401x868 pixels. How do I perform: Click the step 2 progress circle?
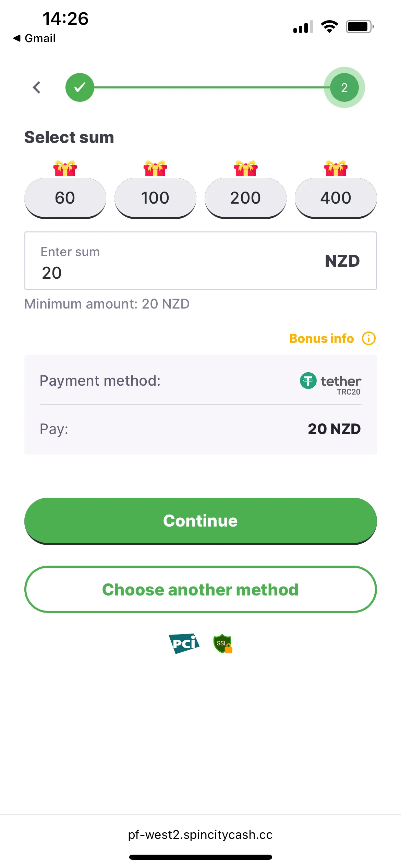tap(344, 87)
